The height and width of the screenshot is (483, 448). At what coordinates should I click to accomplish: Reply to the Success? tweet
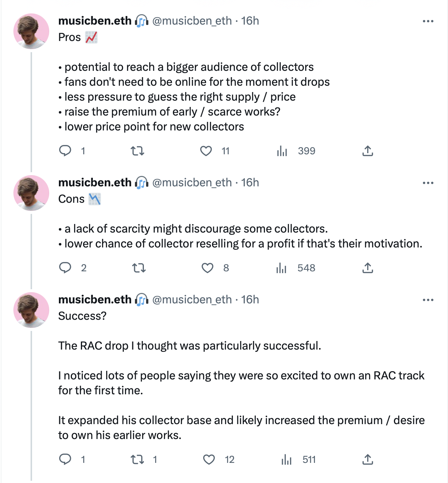click(x=66, y=459)
